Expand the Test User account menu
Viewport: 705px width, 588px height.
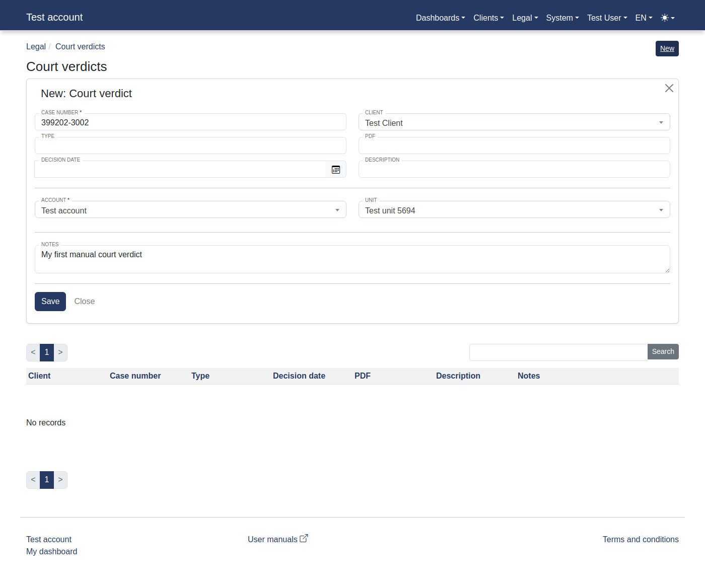tap(607, 18)
